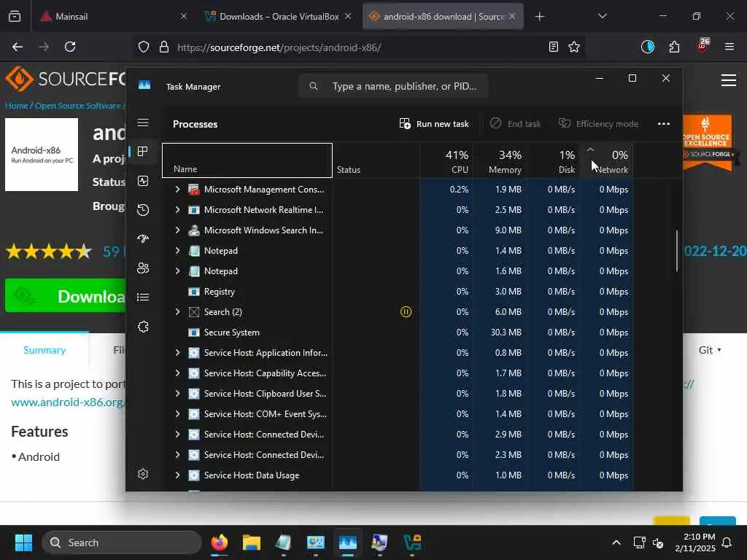
Task: Expand Microsoft Network Realtime process row
Action: pos(177,209)
